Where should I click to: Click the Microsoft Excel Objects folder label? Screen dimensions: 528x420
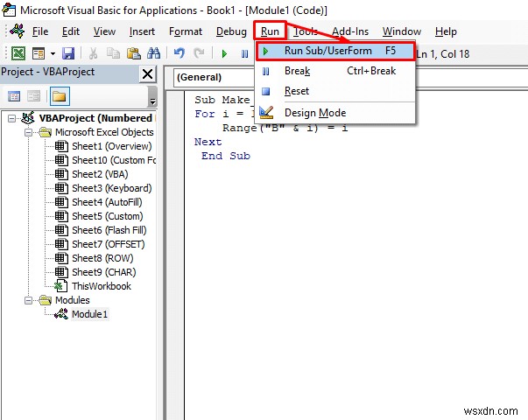pyautogui.click(x=104, y=132)
